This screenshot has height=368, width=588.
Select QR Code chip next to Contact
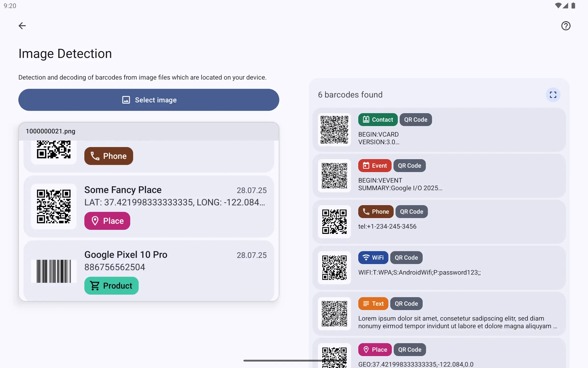416,120
